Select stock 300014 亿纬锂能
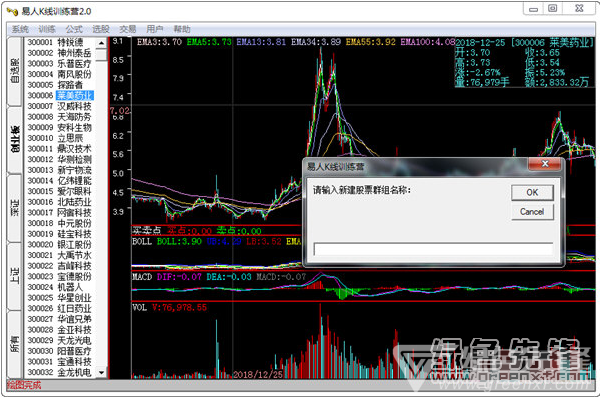 [59, 181]
